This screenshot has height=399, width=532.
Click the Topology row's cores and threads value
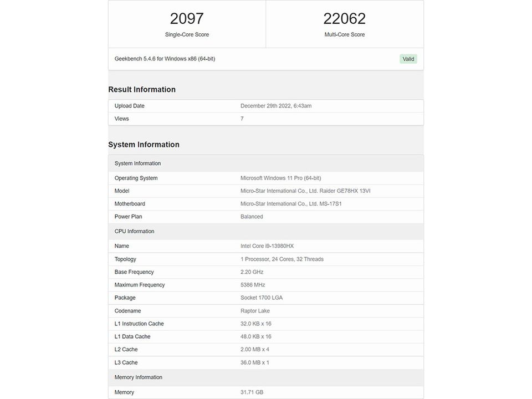[282, 259]
